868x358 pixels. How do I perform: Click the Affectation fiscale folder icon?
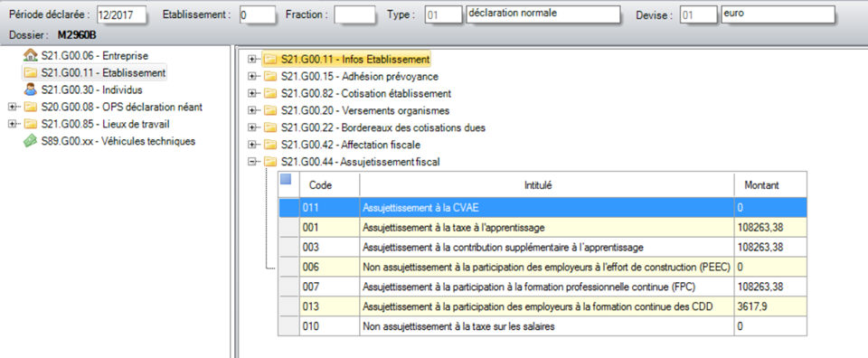pos(270,145)
